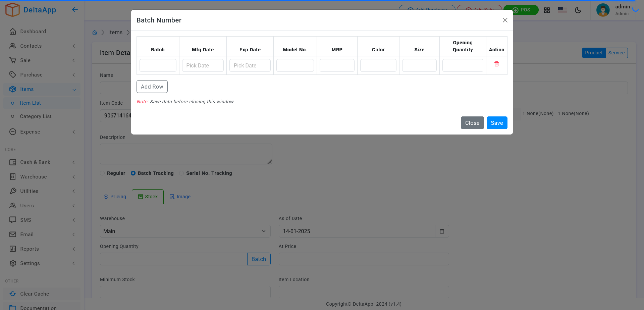Open calendar picker for As of Date

tap(442, 231)
